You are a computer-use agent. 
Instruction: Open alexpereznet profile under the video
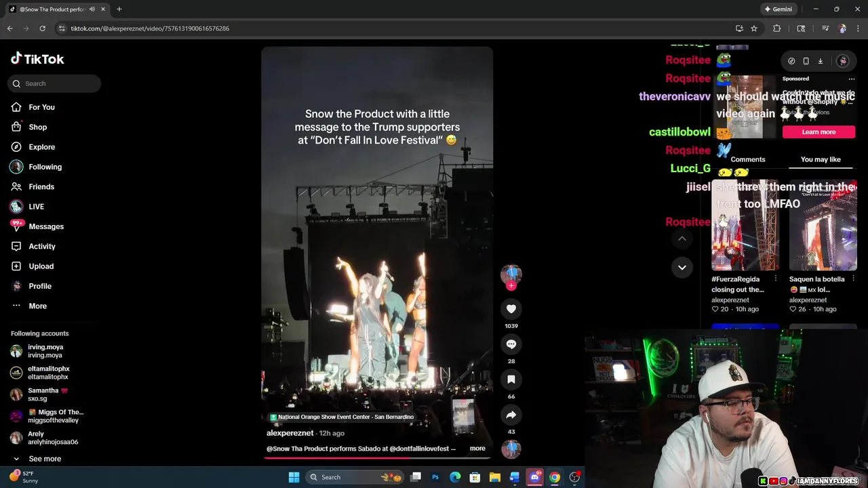[x=290, y=433]
